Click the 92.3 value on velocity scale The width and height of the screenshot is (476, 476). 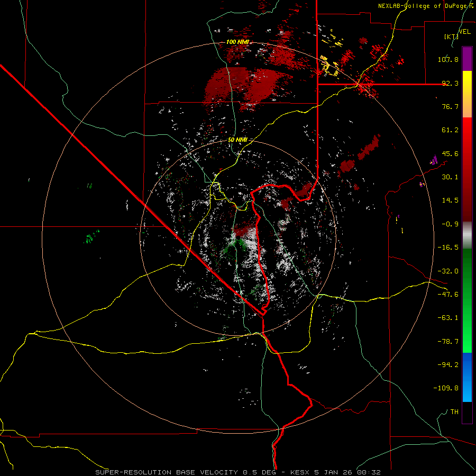pyautogui.click(x=450, y=83)
